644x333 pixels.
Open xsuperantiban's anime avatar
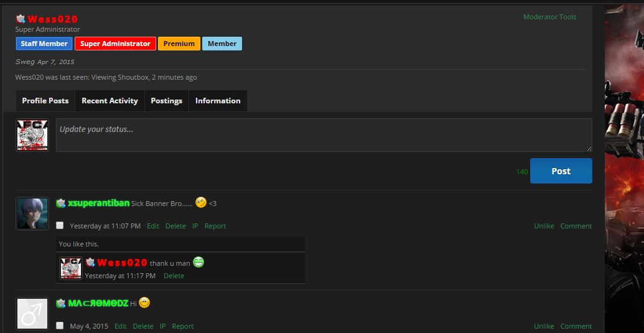(x=32, y=213)
